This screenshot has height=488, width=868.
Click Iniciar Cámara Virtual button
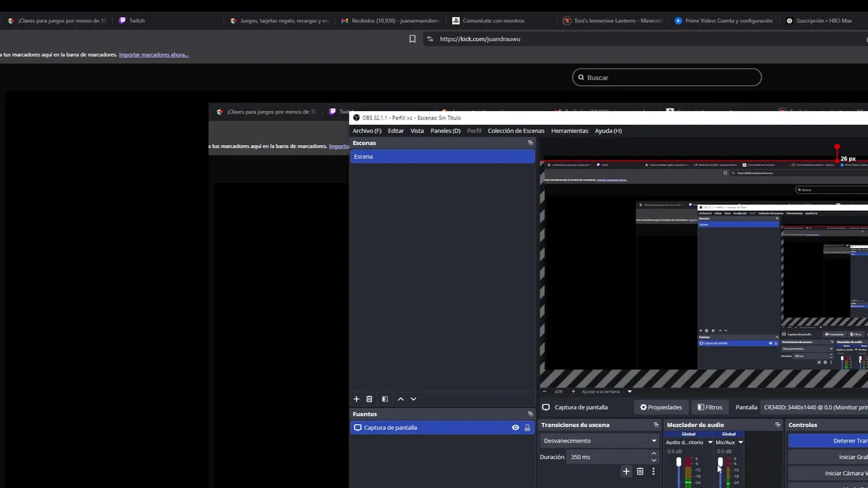tap(829, 473)
